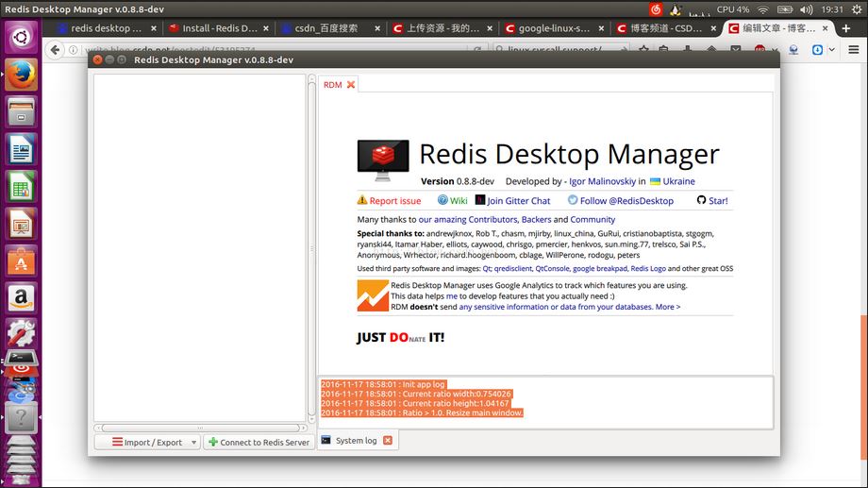Click the green plus icon on Connect button

tap(213, 442)
